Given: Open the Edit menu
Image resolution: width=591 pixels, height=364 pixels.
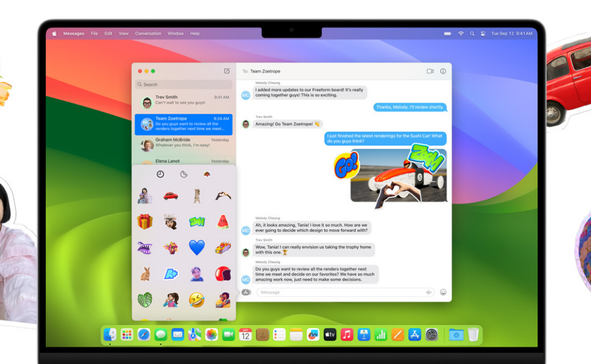Looking at the screenshot, I should (108, 34).
